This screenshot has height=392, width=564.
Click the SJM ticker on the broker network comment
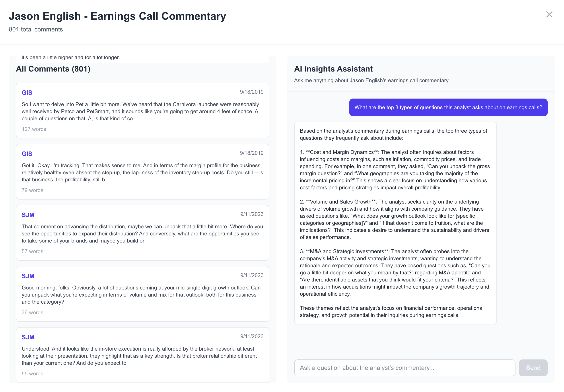[28, 337]
